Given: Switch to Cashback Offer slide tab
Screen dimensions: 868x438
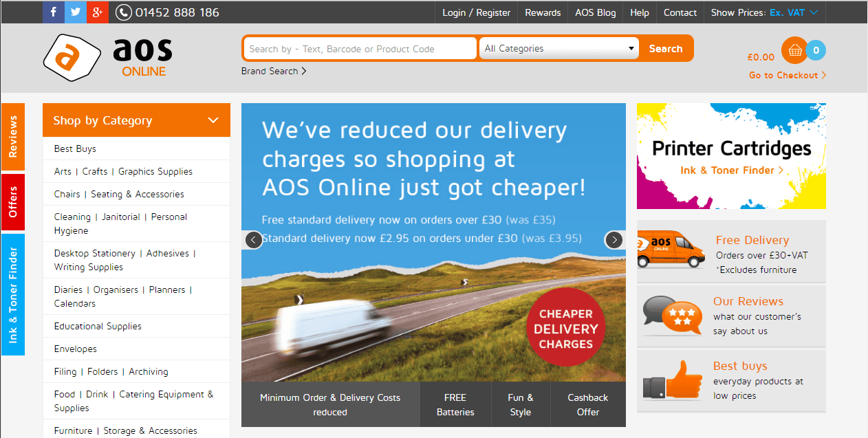Looking at the screenshot, I should click(588, 404).
